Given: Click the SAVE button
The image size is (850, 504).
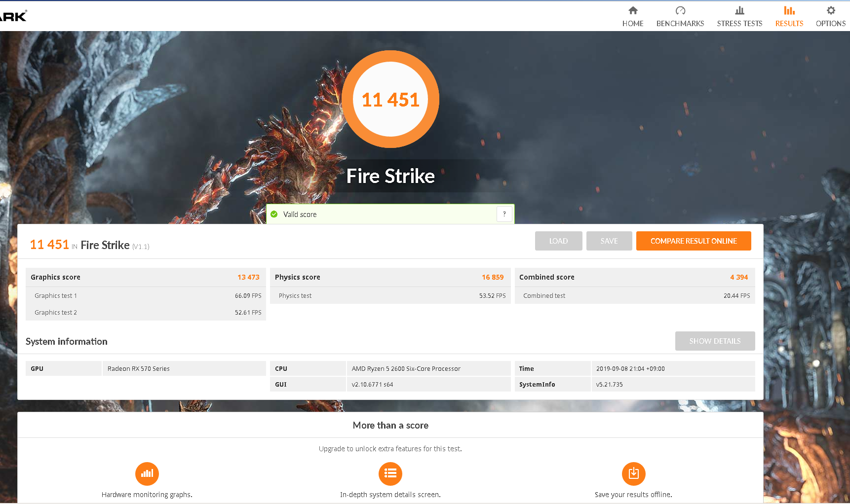Looking at the screenshot, I should click(x=609, y=241).
